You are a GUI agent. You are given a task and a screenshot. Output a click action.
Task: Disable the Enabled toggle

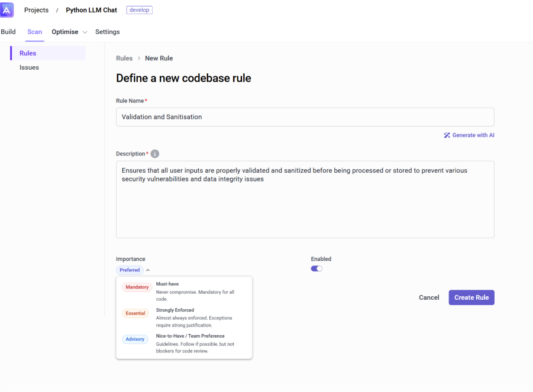(x=316, y=268)
